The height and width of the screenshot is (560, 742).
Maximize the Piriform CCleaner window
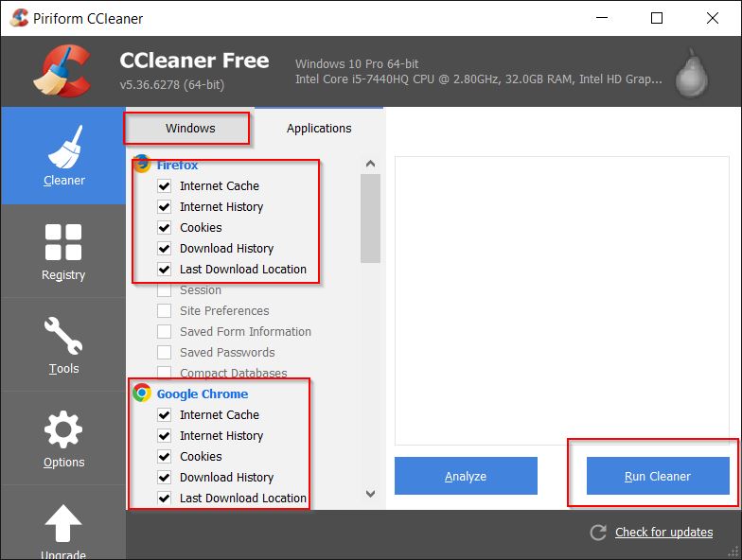pyautogui.click(x=657, y=18)
